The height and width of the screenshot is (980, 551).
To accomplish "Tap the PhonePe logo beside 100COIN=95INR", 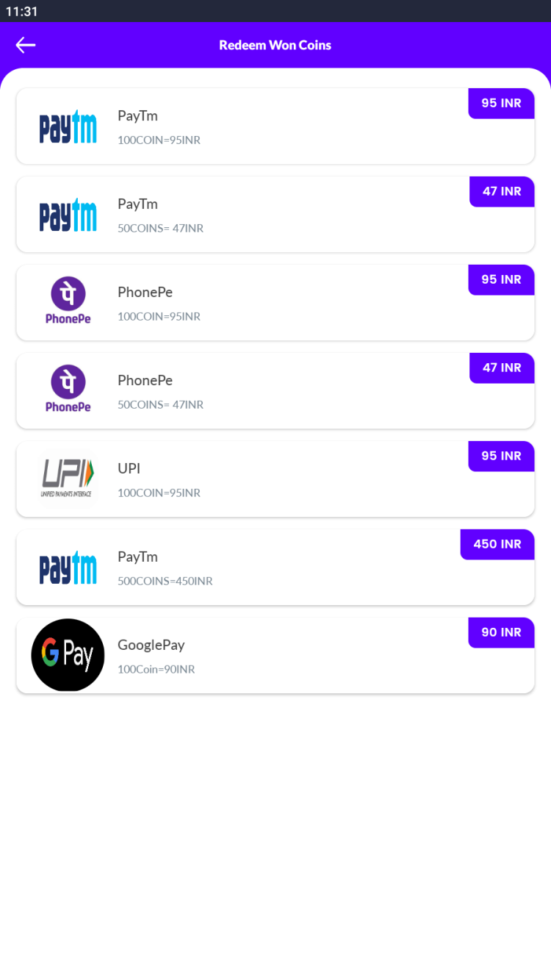I will coord(68,301).
